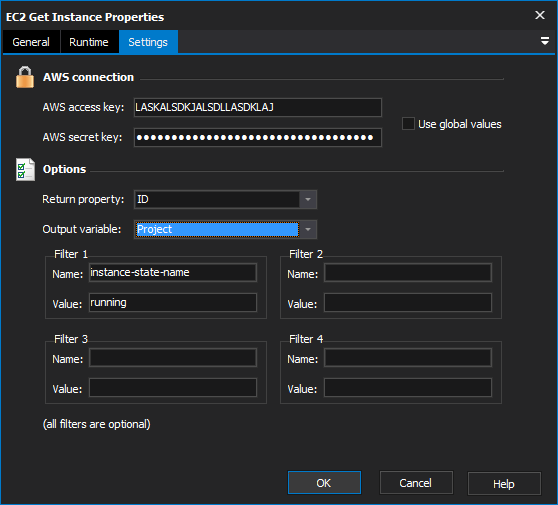
Task: Close the EC2 Get Instance Properties dialog
Action: (539, 15)
